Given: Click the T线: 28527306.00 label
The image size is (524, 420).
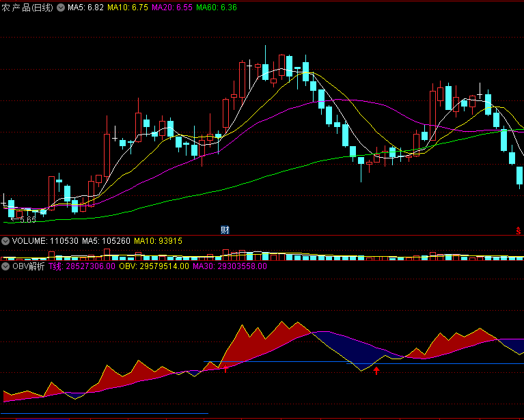Looking at the screenshot, I should coord(82,266).
